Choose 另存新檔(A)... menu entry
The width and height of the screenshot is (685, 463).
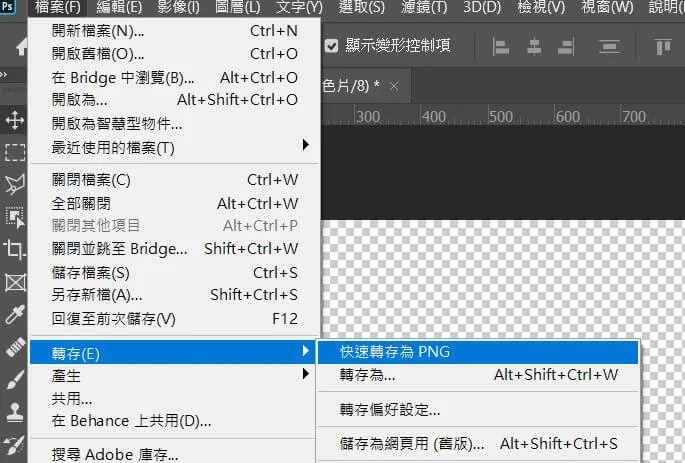coord(175,295)
